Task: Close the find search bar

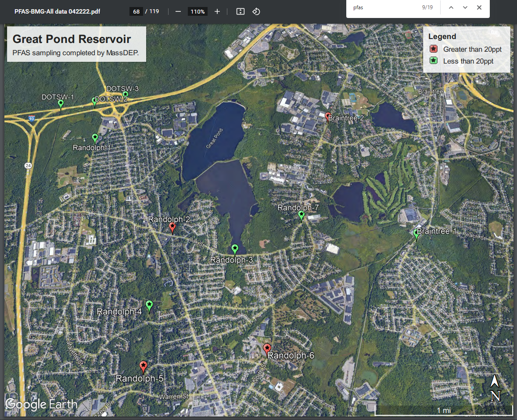Action: coord(479,7)
